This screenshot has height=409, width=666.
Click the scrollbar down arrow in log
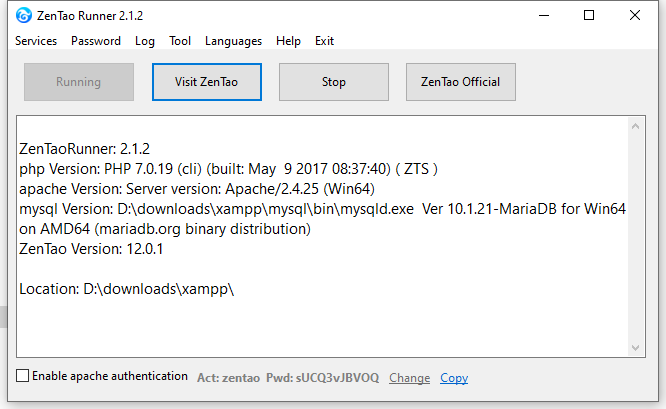(636, 345)
